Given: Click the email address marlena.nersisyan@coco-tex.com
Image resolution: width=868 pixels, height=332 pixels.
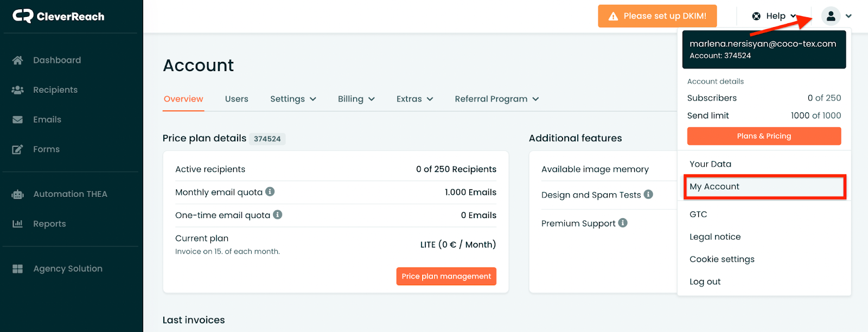Looking at the screenshot, I should click(x=763, y=44).
